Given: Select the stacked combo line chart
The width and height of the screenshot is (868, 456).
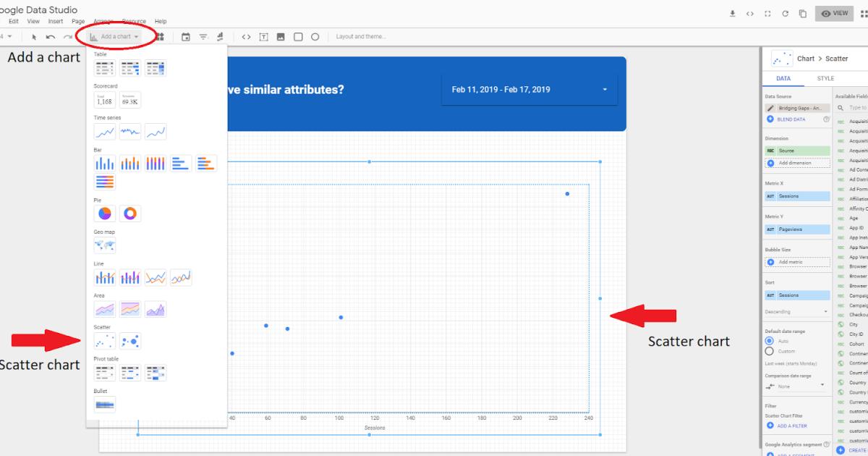Looking at the screenshot, I should click(x=130, y=277).
